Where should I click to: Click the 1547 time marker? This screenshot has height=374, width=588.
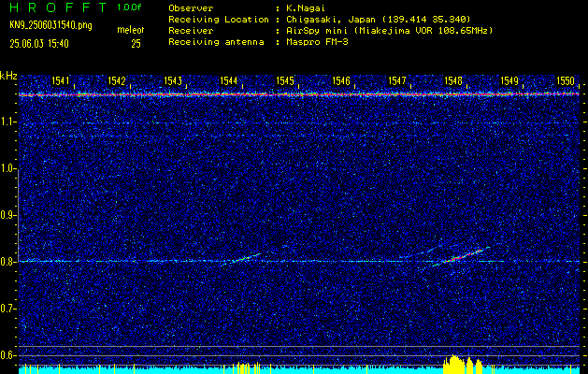[397, 80]
